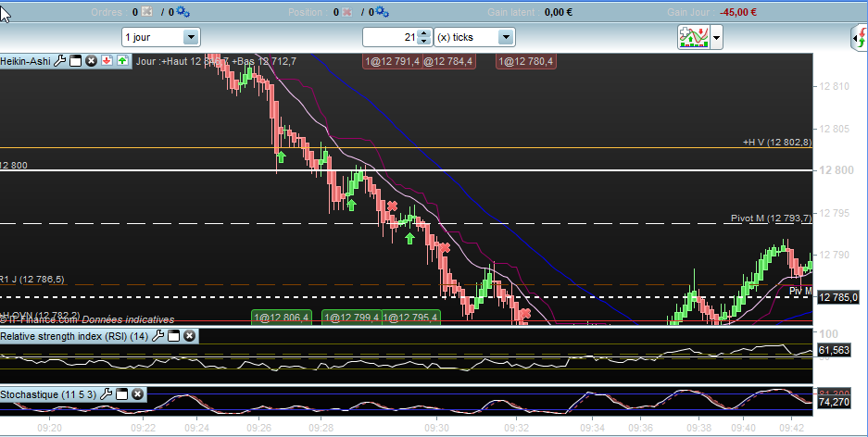Remove the Stochastique indicator panel
868x437 pixels.
137,394
